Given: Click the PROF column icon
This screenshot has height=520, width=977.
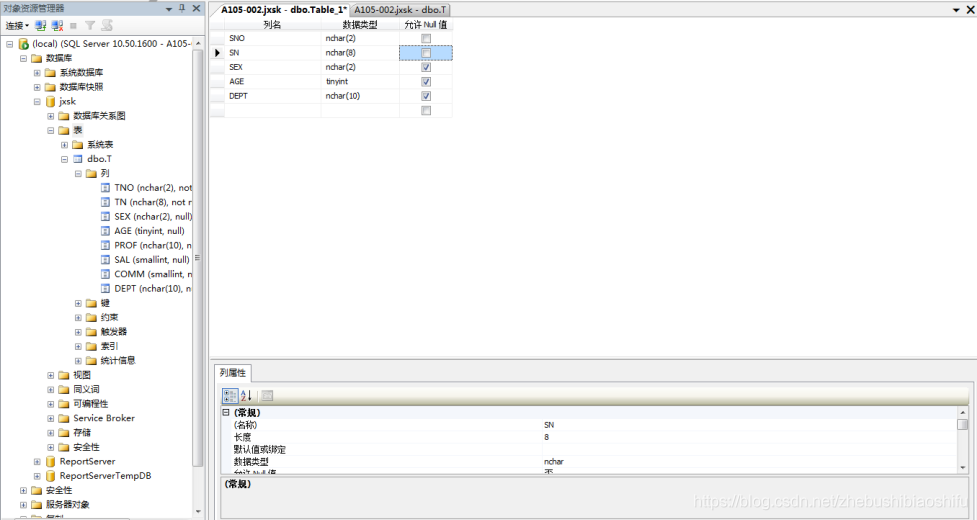Looking at the screenshot, I should (x=105, y=245).
